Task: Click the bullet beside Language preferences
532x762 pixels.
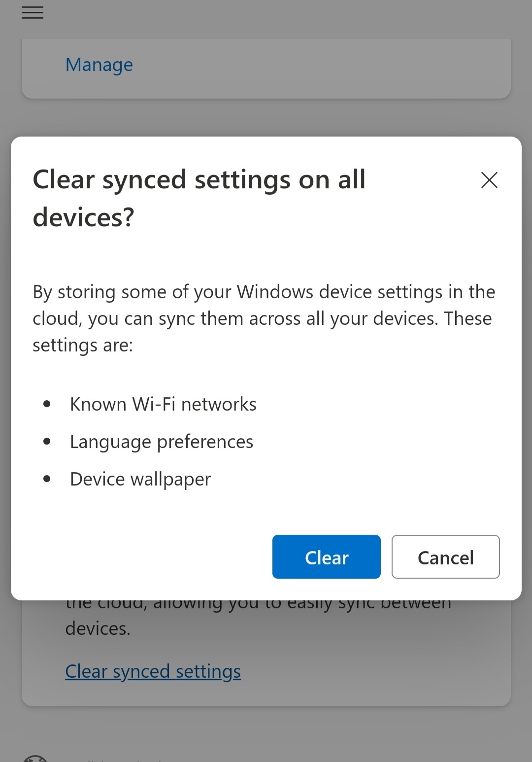Action: pyautogui.click(x=47, y=442)
